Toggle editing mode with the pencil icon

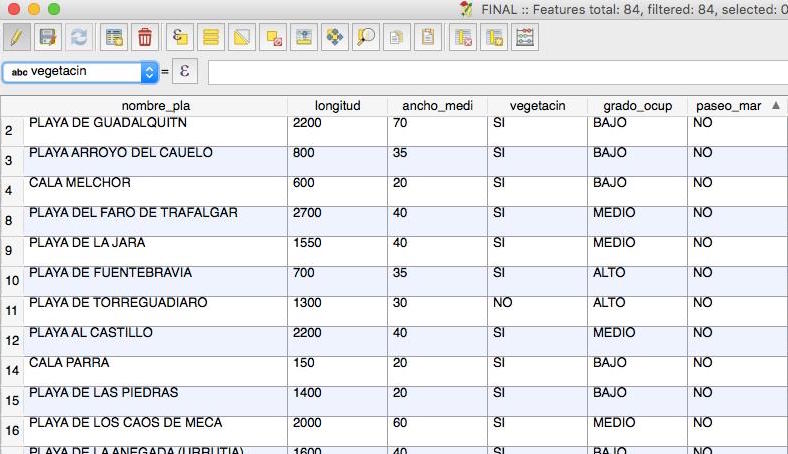[x=16, y=38]
